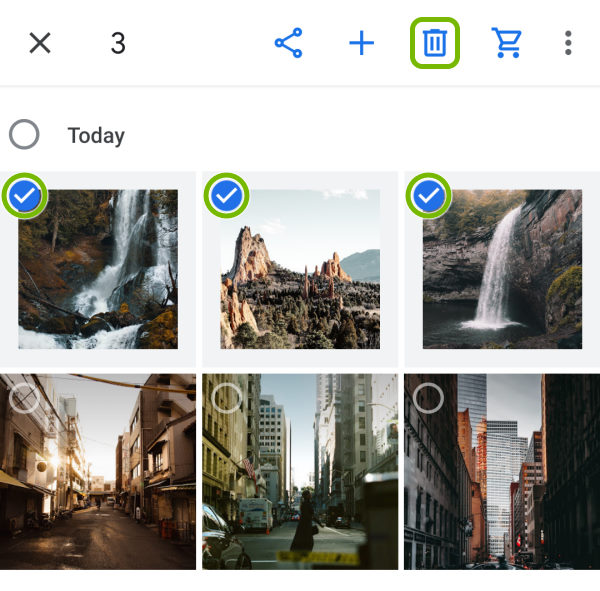The width and height of the screenshot is (600, 591).
Task: Click the Today date label
Action: pyautogui.click(x=96, y=136)
